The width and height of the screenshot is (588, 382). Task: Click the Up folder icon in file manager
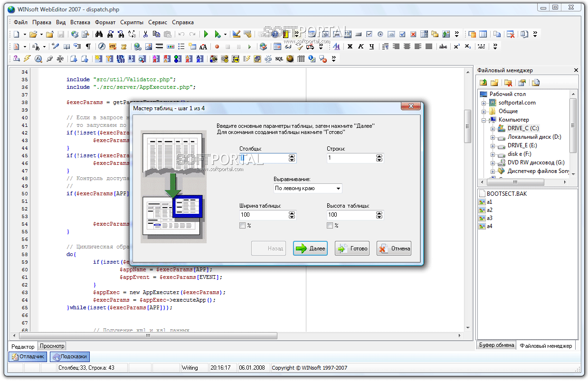pyautogui.click(x=483, y=83)
